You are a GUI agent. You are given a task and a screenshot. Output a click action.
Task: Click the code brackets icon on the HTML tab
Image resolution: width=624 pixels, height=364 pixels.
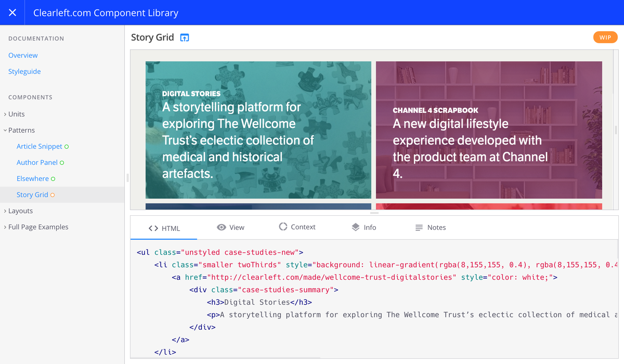coord(153,227)
